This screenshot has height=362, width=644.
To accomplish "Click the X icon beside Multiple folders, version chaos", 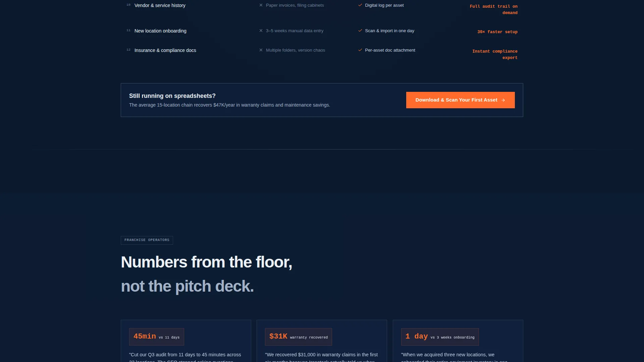I will [261, 50].
